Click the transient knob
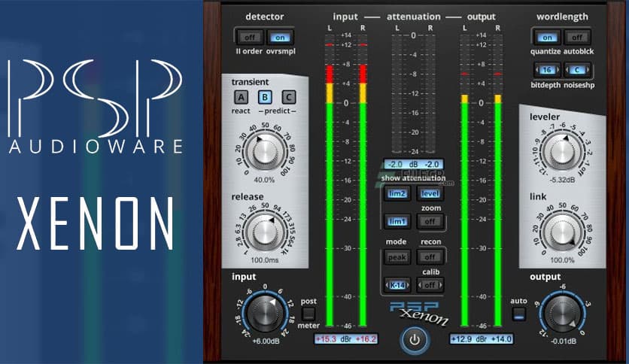The width and height of the screenshot is (629, 364). click(x=265, y=152)
